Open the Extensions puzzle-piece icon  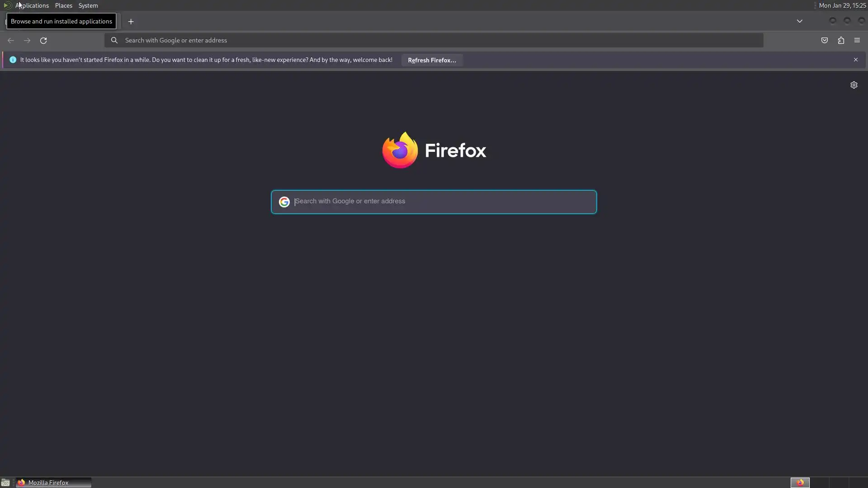[840, 41]
